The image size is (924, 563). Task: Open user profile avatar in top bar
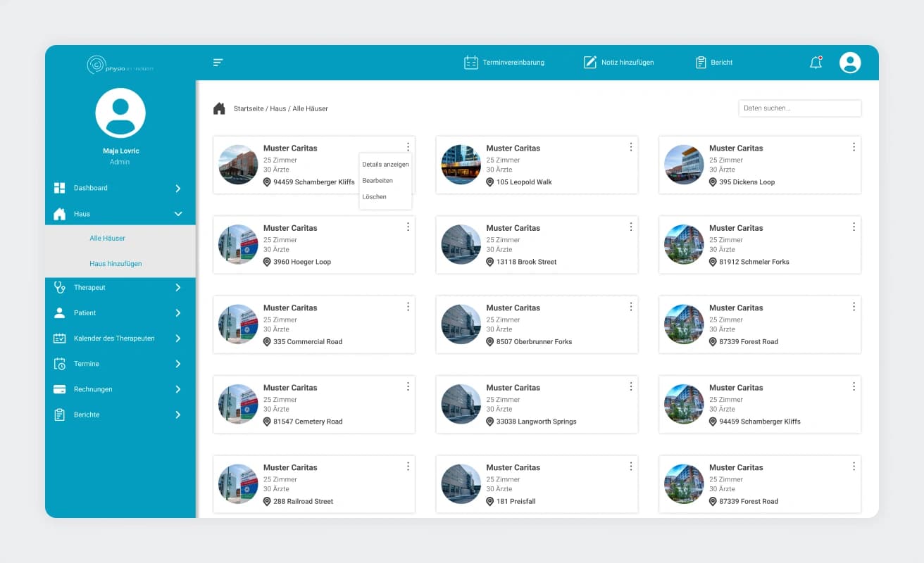pos(850,63)
